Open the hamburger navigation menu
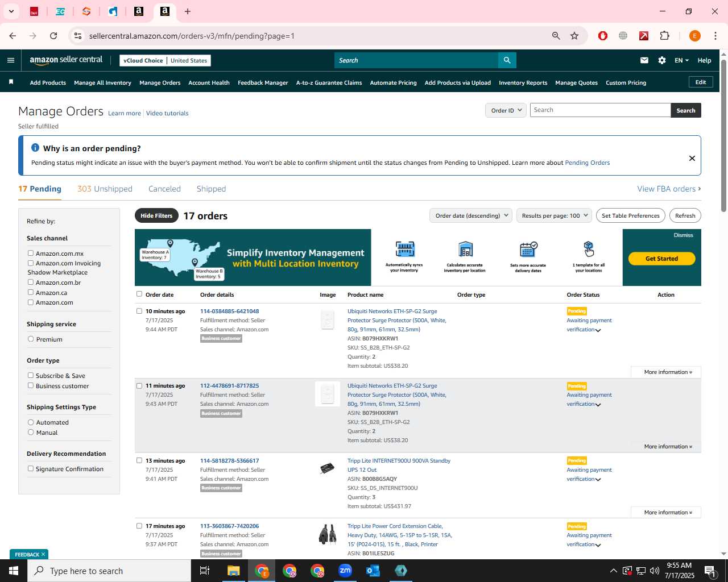Viewport: 728px width, 582px height. tap(10, 60)
